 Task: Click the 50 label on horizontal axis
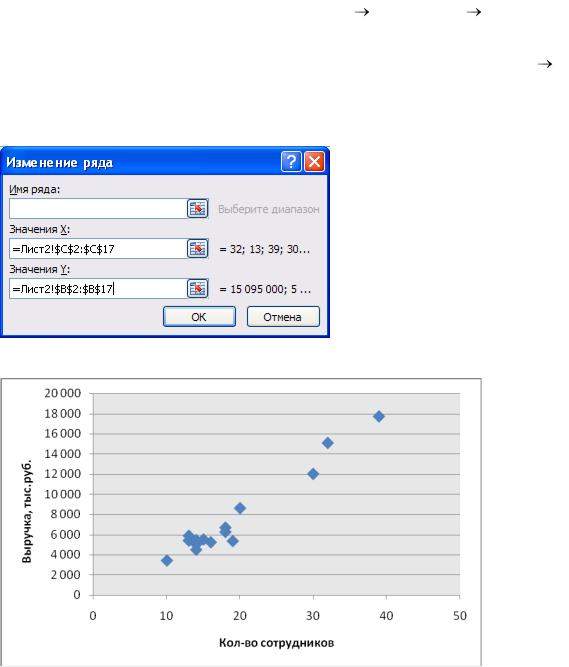click(460, 616)
